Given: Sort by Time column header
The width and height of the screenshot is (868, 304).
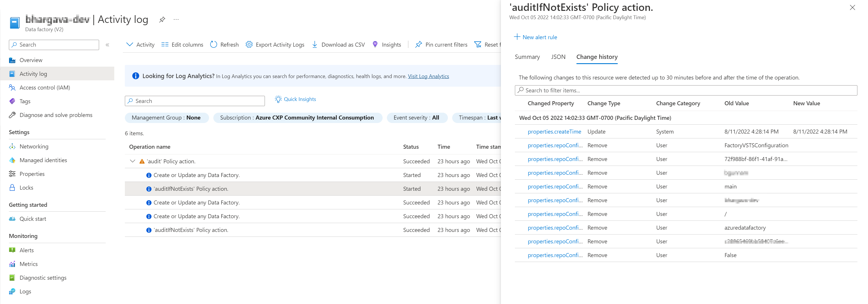Looking at the screenshot, I should [x=443, y=147].
